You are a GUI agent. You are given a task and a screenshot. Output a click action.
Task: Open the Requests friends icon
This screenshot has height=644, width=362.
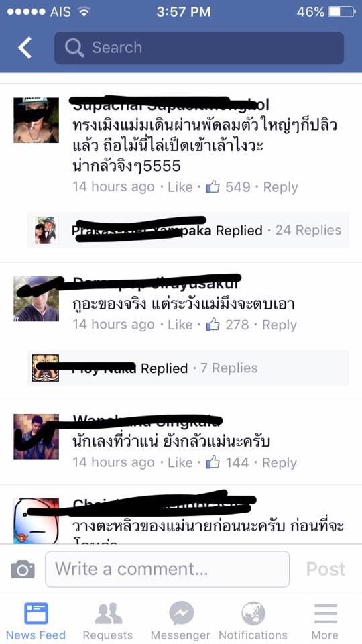(109, 613)
